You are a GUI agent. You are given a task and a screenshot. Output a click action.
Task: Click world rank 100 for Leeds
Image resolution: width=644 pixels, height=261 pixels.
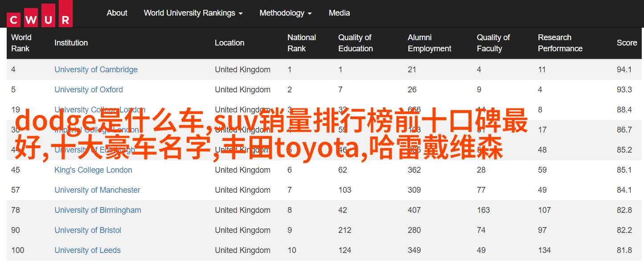18,250
